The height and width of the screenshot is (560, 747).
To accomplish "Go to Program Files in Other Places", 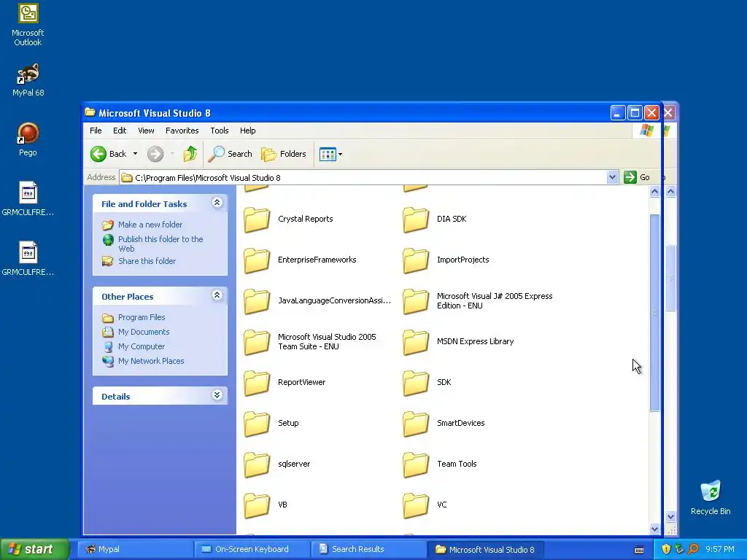I will pyautogui.click(x=142, y=317).
